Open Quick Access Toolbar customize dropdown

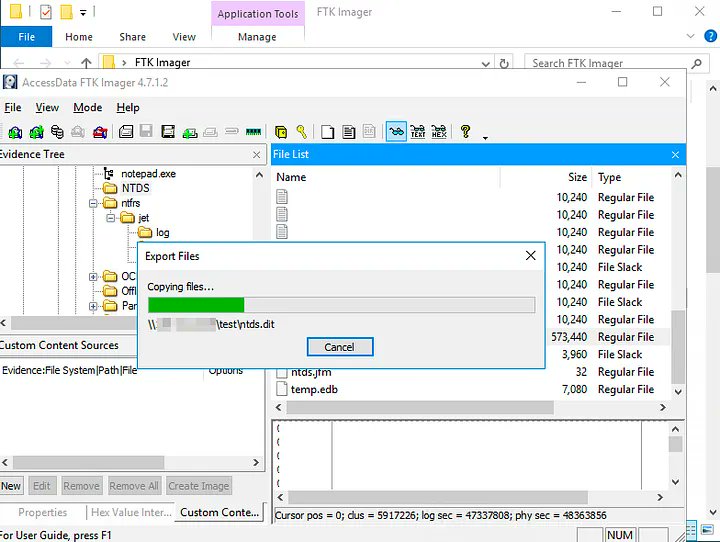click(x=83, y=13)
